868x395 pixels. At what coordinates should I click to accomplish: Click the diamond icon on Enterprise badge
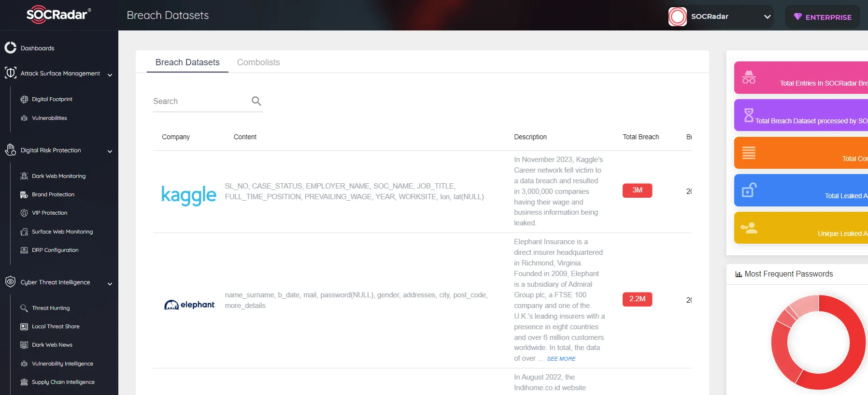tap(798, 16)
